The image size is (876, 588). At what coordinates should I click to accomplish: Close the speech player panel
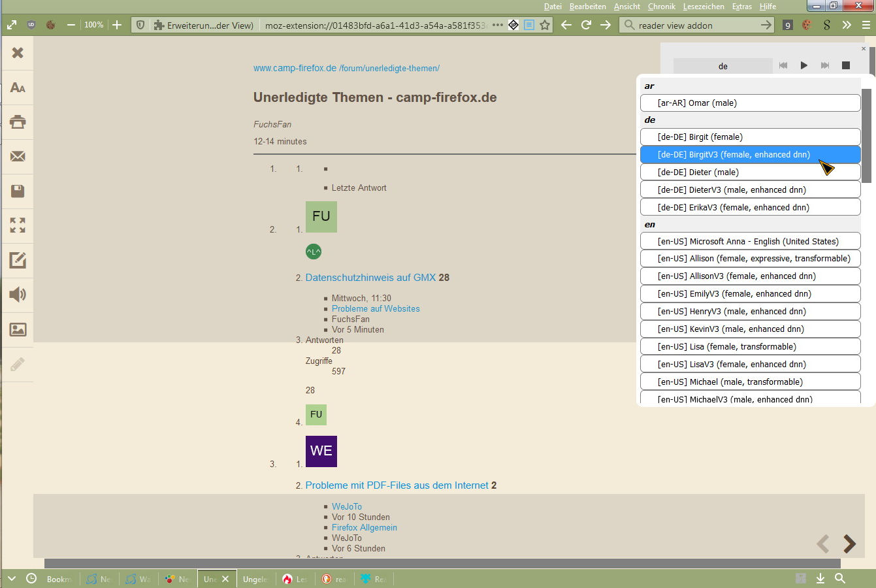864,48
